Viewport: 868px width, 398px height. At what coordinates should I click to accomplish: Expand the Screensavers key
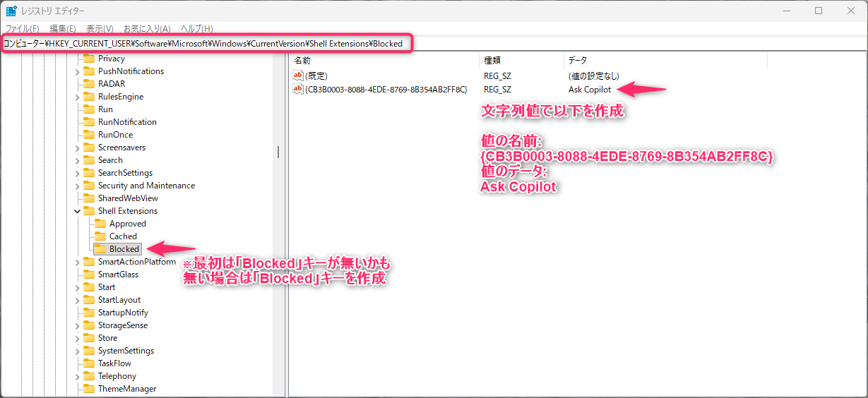[x=77, y=147]
